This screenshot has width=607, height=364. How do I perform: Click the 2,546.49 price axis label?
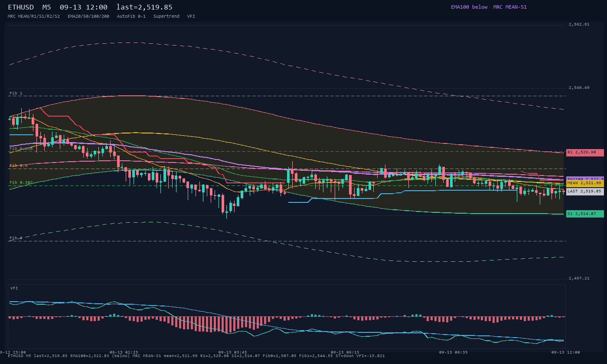tap(579, 88)
